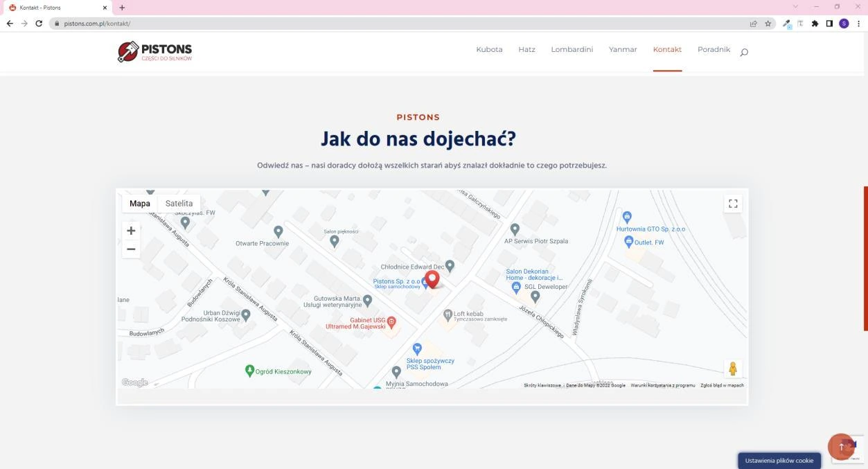Select the Sklep spożywczy PSS Społem marker
This screenshot has width=868, height=469.
pyautogui.click(x=417, y=349)
